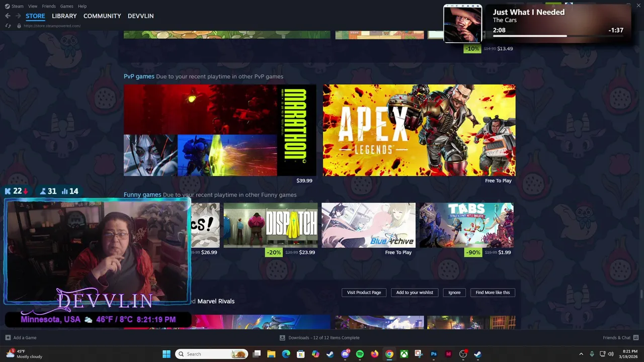Expand the system tray hidden icons chevron

(x=581, y=354)
